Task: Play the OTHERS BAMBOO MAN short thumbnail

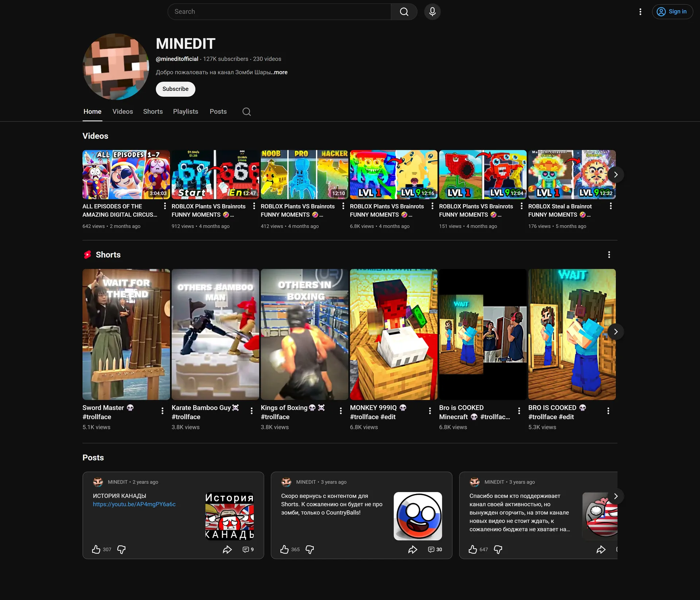Action: [x=215, y=334]
